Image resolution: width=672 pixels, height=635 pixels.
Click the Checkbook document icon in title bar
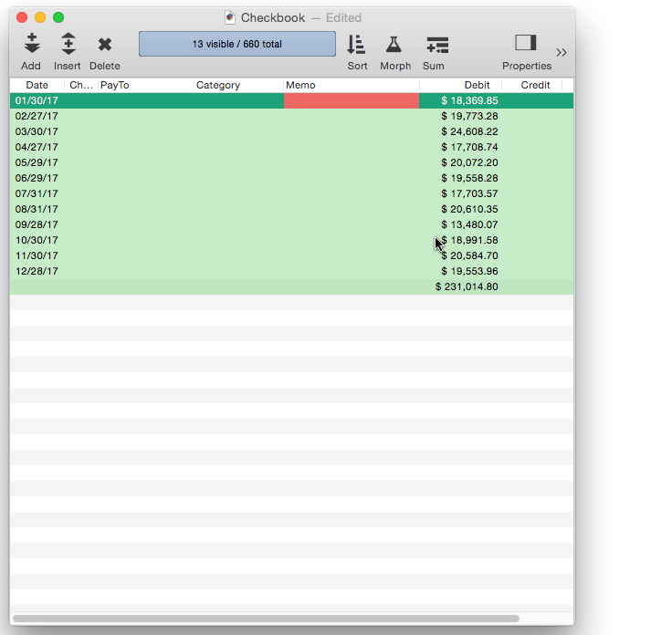tap(230, 17)
